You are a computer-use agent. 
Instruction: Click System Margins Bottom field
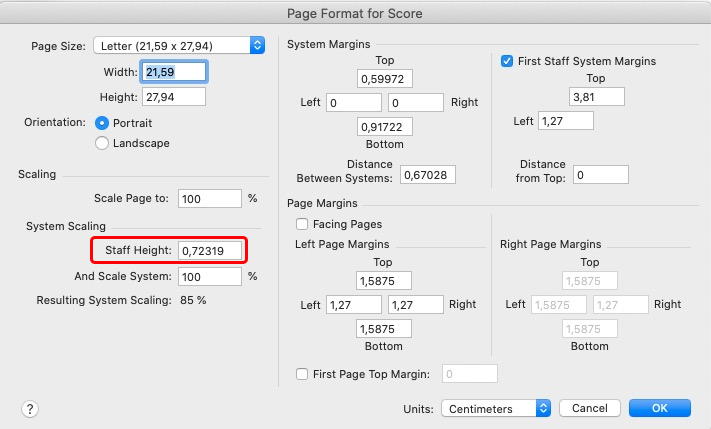[384, 127]
